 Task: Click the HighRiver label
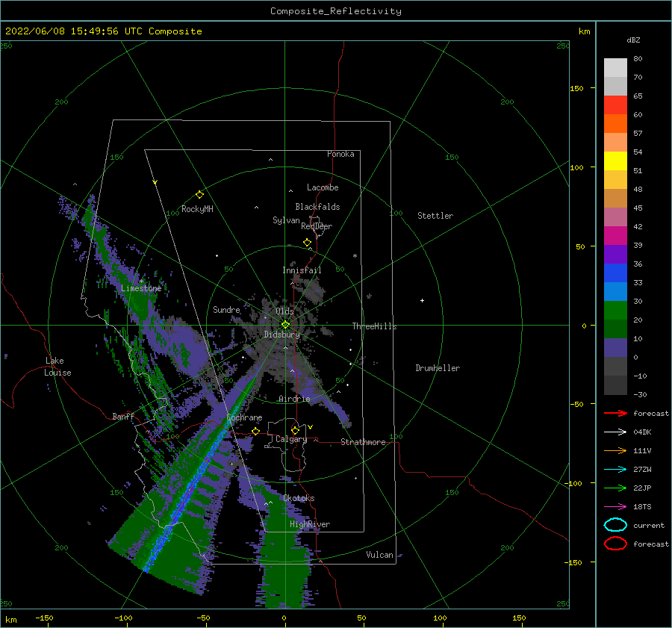click(310, 524)
